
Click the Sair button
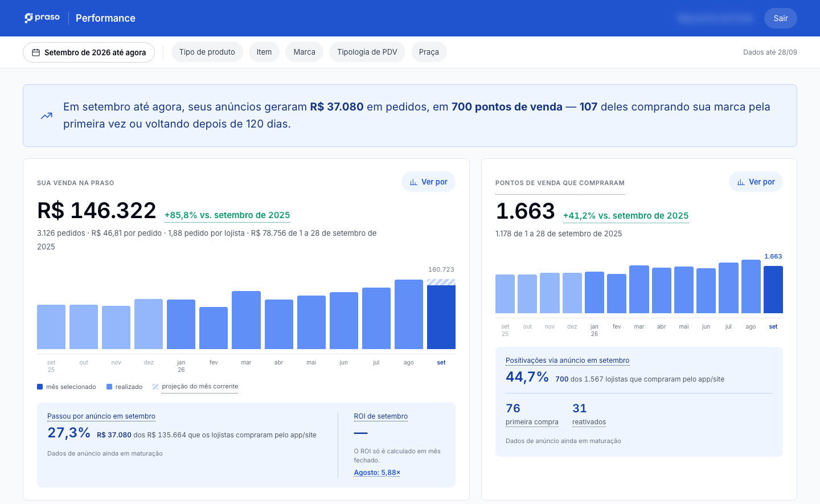pos(781,18)
